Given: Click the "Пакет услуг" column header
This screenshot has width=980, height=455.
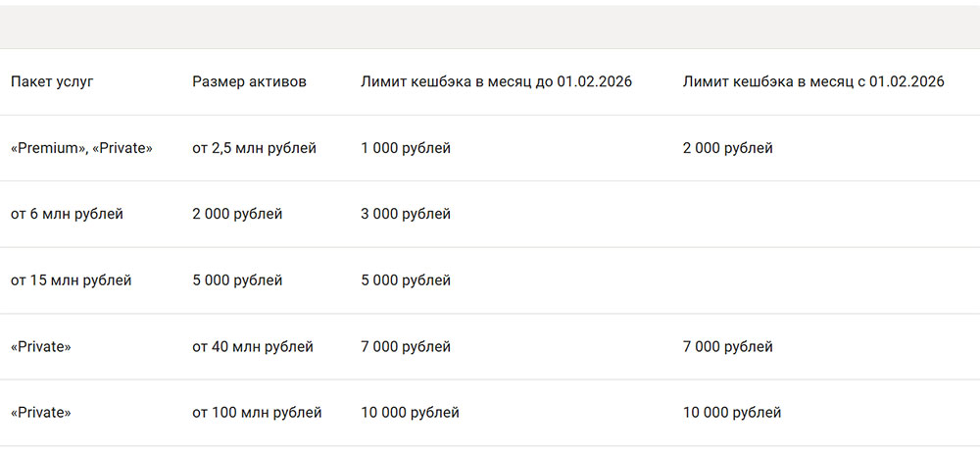Looking at the screenshot, I should click(x=52, y=81).
